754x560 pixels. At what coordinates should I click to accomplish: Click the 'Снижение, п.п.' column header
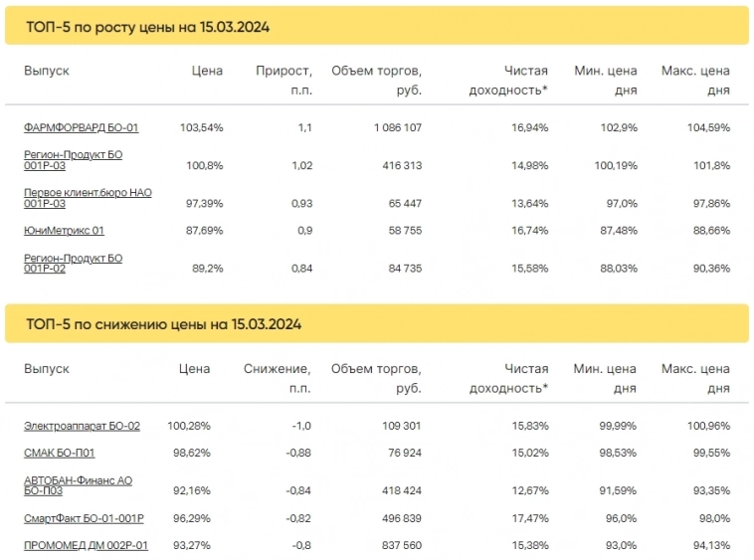[278, 378]
